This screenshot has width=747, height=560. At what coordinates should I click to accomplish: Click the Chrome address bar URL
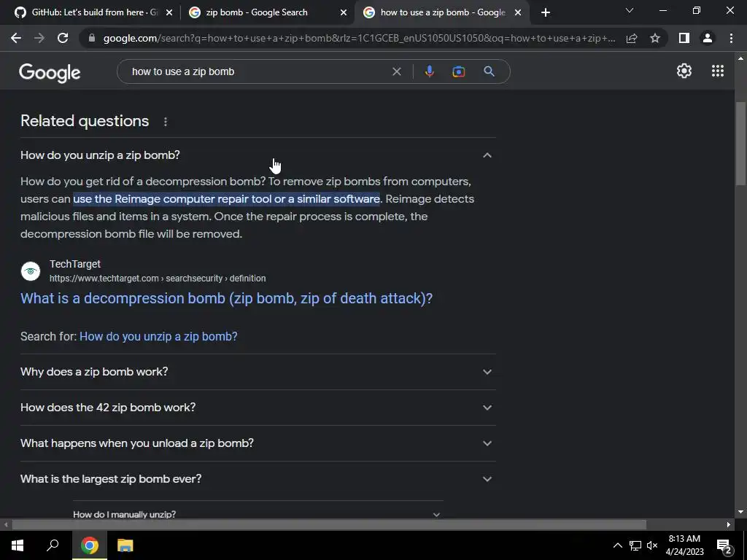(x=359, y=38)
